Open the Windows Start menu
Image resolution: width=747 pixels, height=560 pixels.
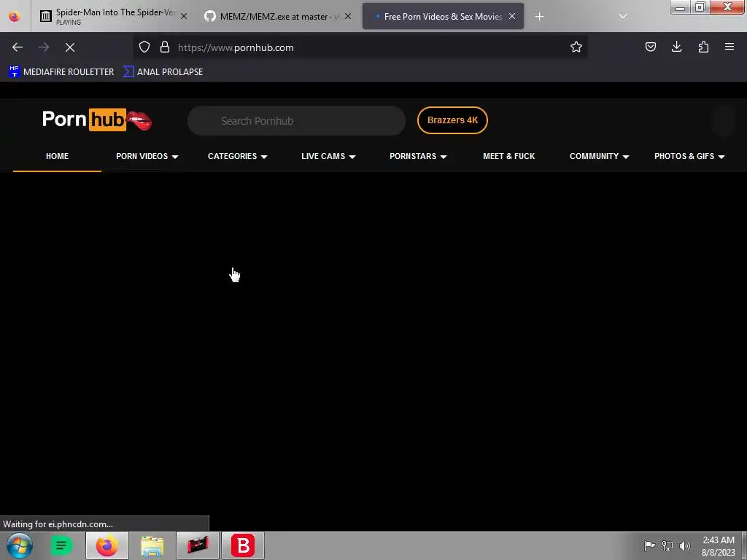coord(20,545)
